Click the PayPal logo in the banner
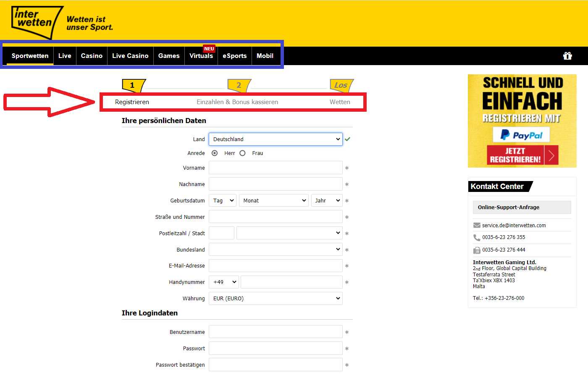This screenshot has height=378, width=588. point(521,135)
